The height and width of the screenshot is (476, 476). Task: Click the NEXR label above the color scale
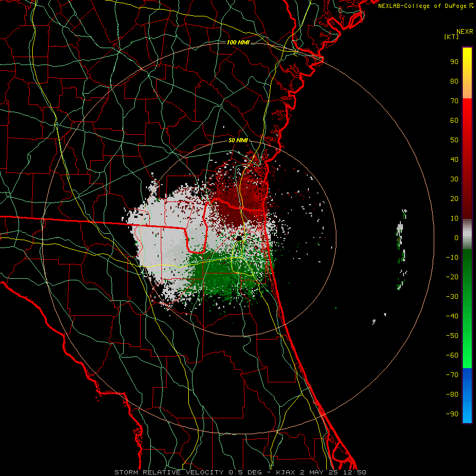click(465, 32)
